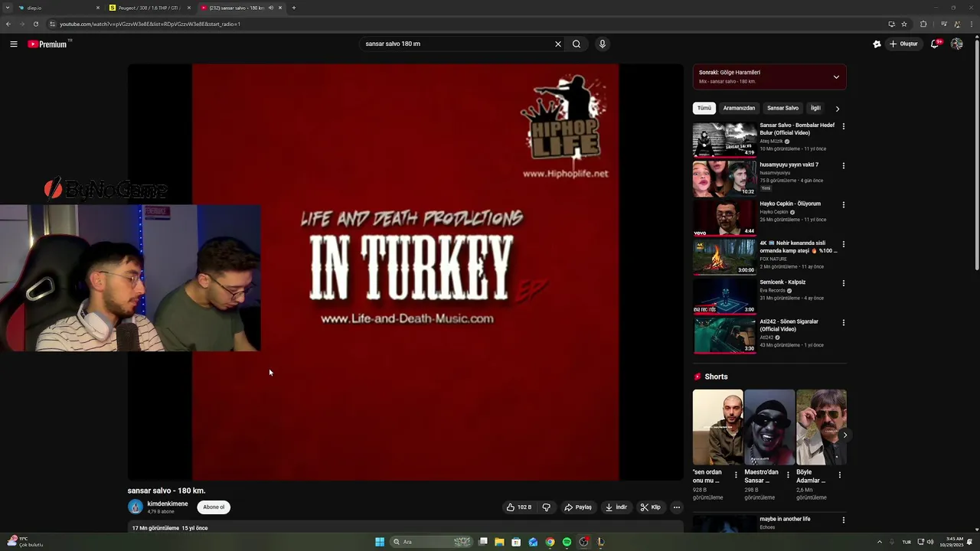Install app icon in address bar

coord(891,24)
